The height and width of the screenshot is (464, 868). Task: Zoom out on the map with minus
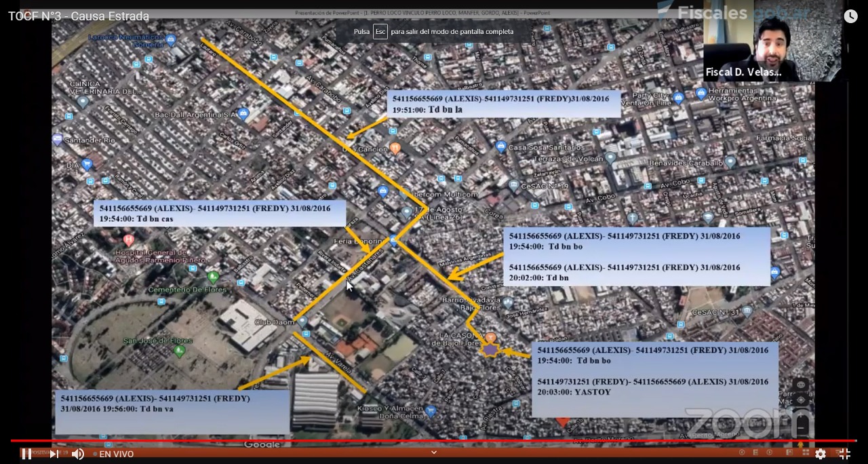(x=801, y=429)
